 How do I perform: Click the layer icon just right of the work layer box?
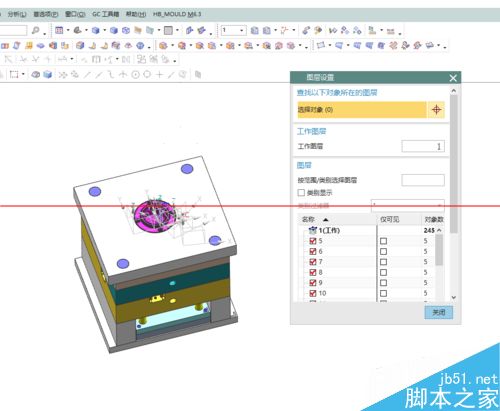coord(254,30)
